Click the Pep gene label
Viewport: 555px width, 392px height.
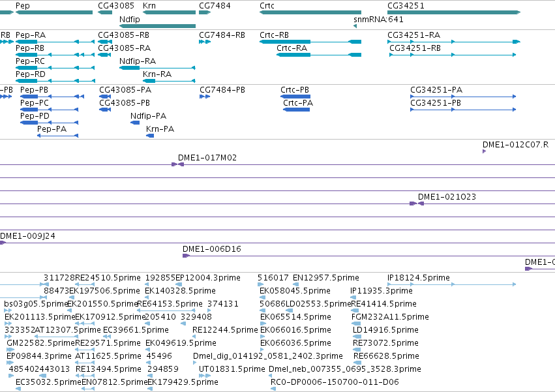[23, 6]
